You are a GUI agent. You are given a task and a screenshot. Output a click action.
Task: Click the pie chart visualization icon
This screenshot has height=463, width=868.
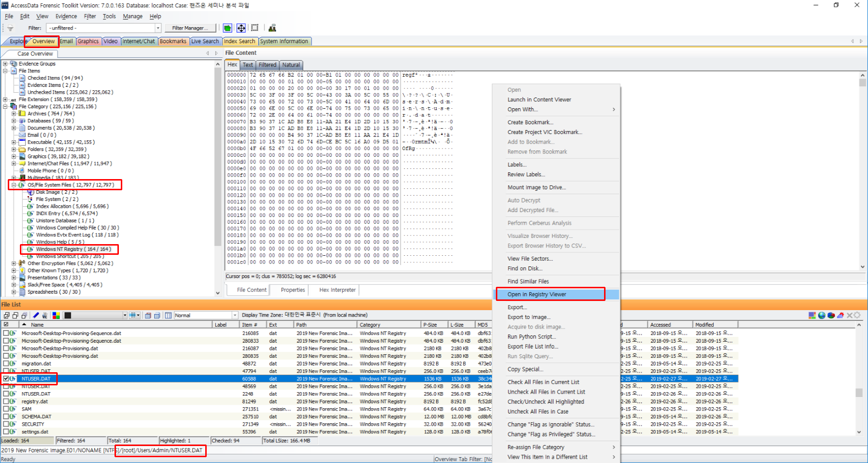(x=831, y=315)
